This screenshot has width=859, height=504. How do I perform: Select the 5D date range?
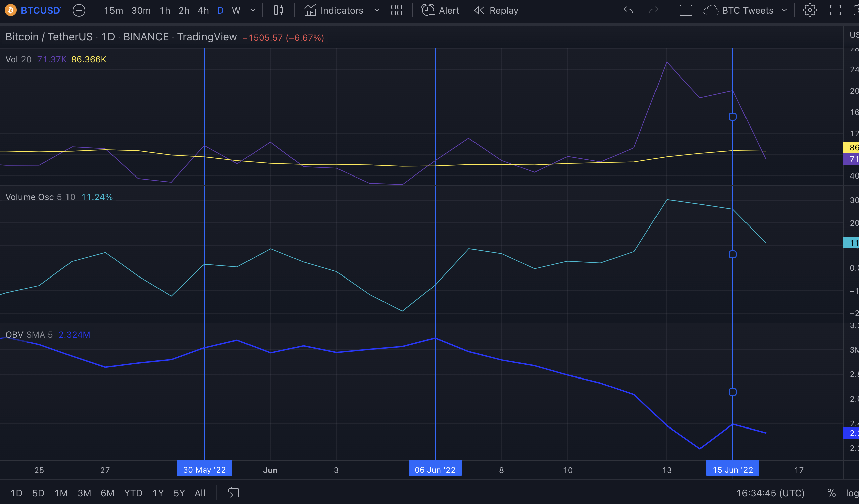pos(38,493)
